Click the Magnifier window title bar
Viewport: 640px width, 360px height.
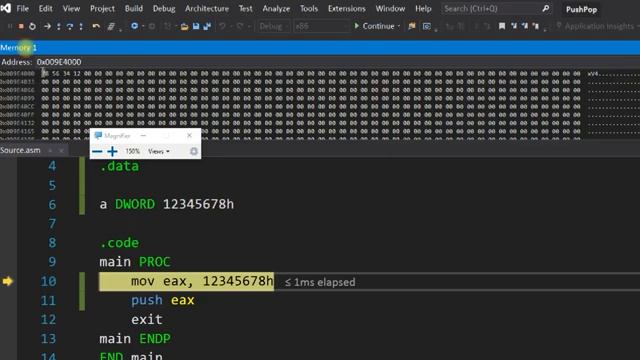pos(145,136)
